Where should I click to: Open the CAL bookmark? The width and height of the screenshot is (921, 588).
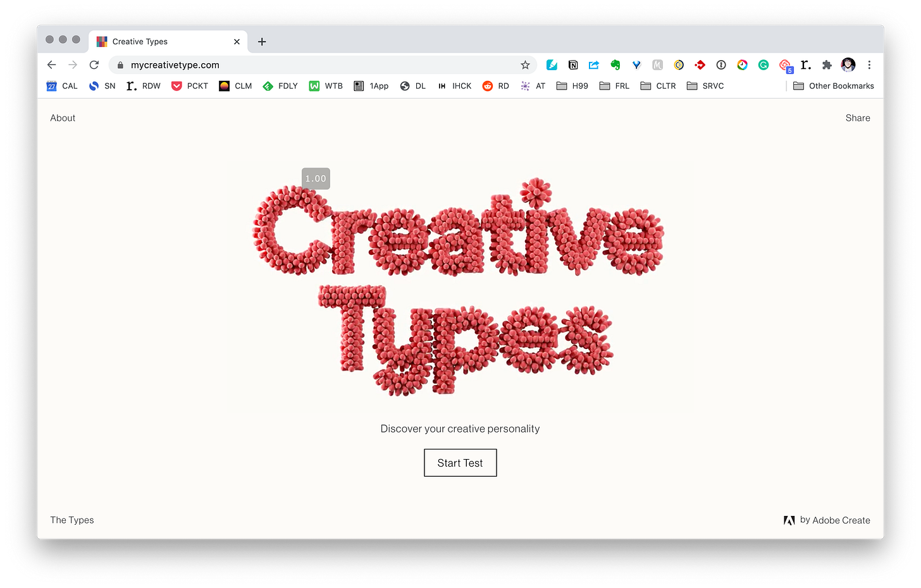[62, 86]
